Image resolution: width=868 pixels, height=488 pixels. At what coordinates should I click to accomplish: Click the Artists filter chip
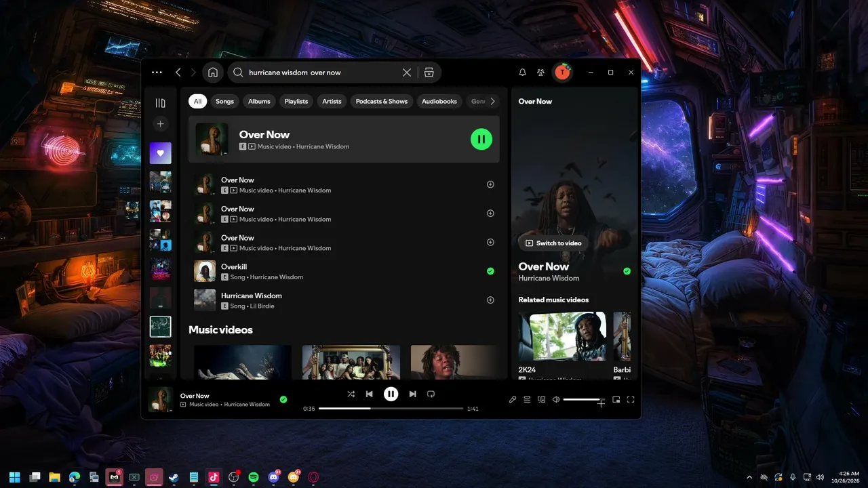332,102
